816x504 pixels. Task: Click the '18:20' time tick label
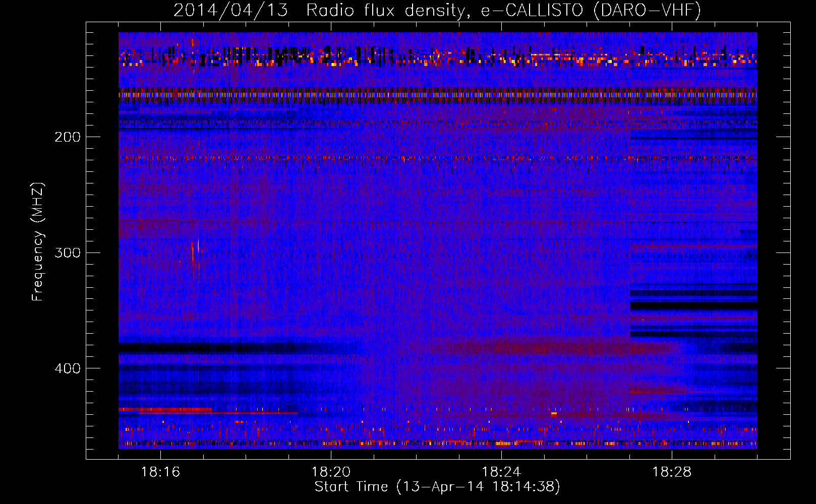[331, 472]
